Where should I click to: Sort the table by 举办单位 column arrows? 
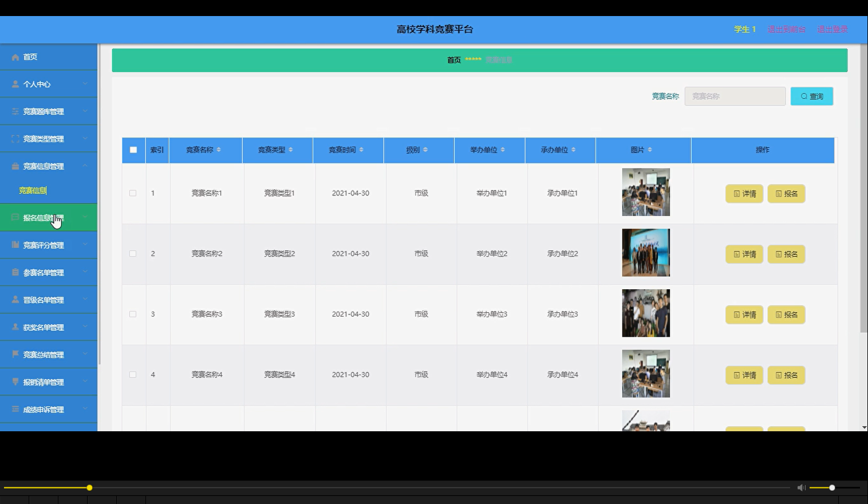(x=503, y=150)
